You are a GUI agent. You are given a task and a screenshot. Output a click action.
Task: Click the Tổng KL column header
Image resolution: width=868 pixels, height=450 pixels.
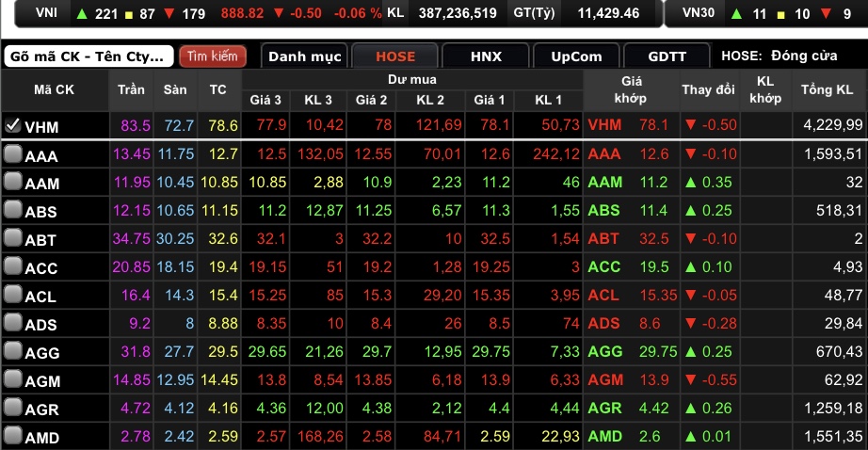click(827, 90)
